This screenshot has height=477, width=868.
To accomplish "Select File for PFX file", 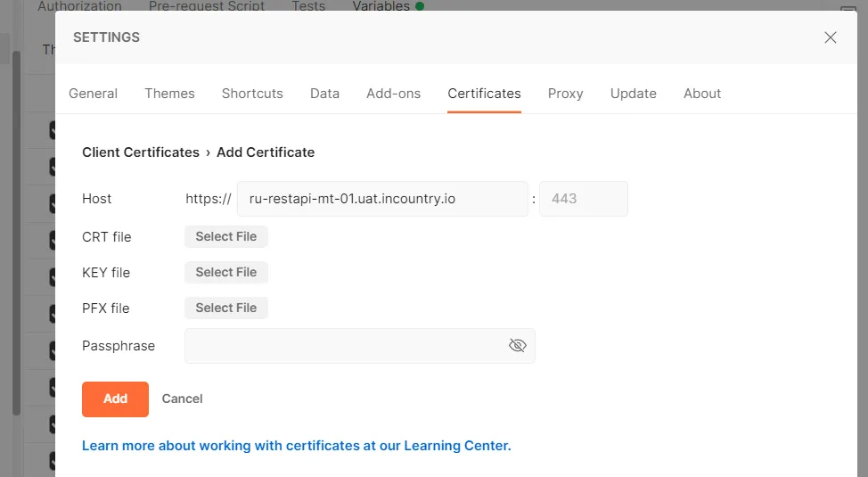I will [x=226, y=308].
